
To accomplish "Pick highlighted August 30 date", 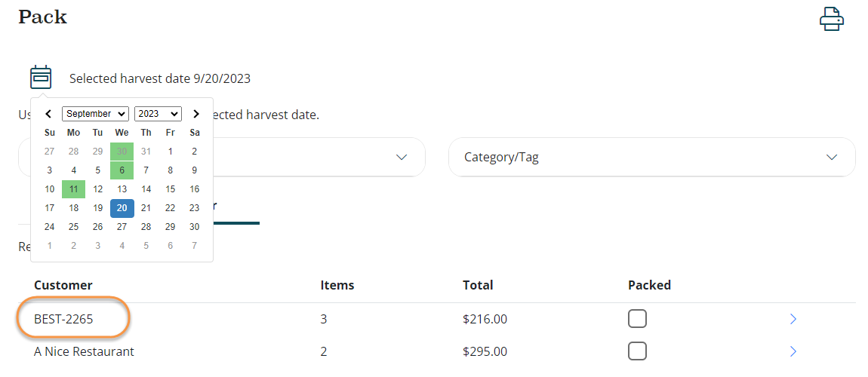I will point(122,152).
